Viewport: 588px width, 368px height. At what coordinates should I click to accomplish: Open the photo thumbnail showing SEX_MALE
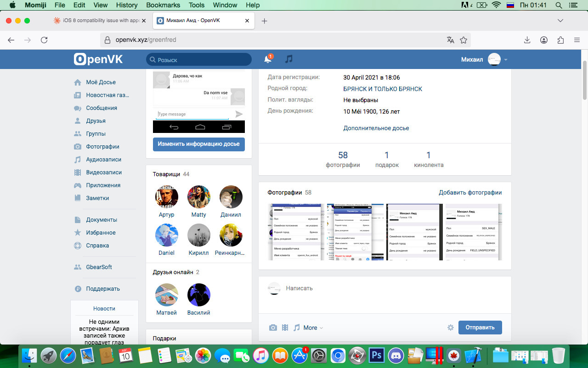coord(474,232)
